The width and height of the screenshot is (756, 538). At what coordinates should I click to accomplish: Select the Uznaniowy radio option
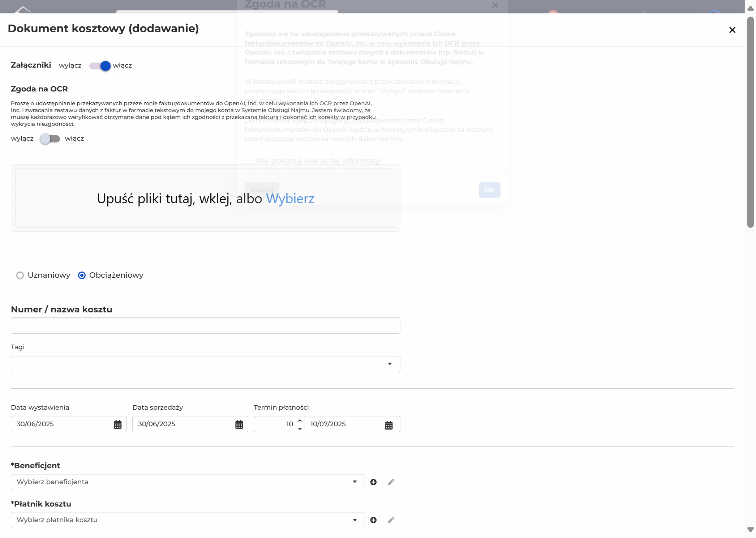click(x=20, y=276)
